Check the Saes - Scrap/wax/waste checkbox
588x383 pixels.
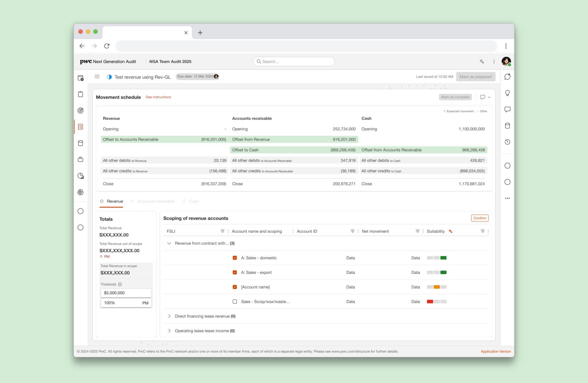[235, 301]
